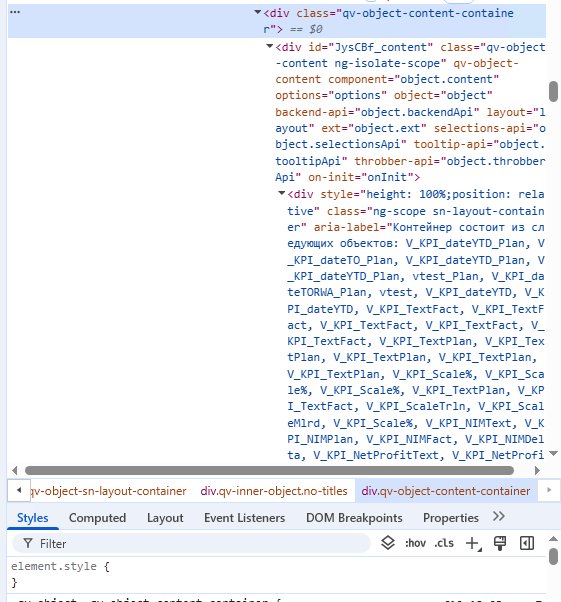Show more tabs with double chevron
Screen dimensions: 561x602
click(x=498, y=516)
